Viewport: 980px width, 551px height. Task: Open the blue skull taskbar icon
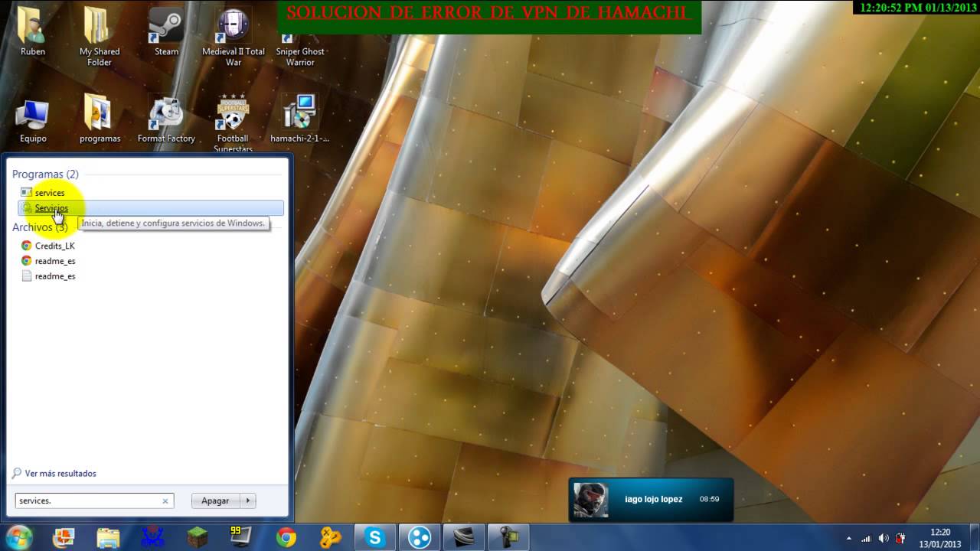(152, 537)
